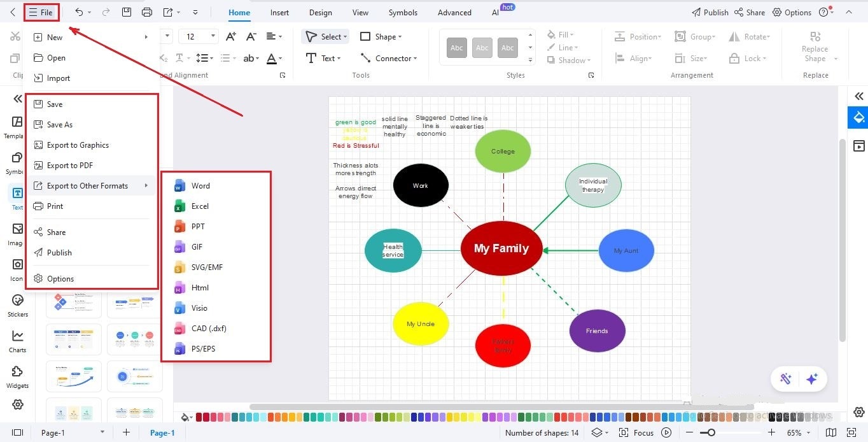Switch to the Design tab

pyautogui.click(x=320, y=12)
